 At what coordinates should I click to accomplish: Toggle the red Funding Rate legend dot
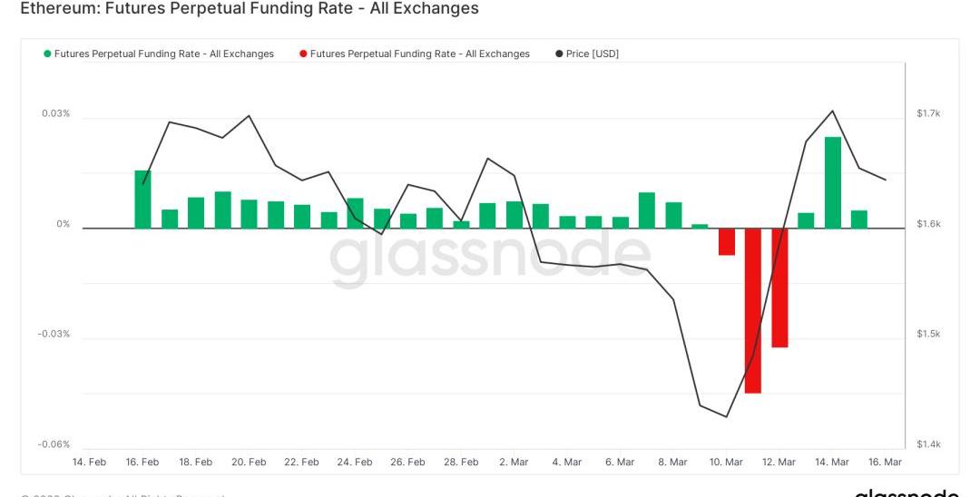(x=303, y=54)
